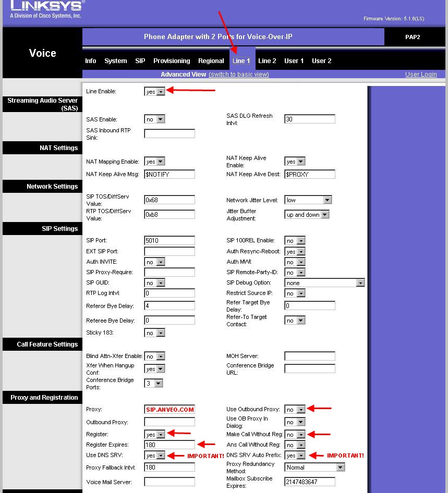This screenshot has height=493, width=448.
Task: Open the Blind Attn-Xfer Enable dropdown
Action: 154,356
